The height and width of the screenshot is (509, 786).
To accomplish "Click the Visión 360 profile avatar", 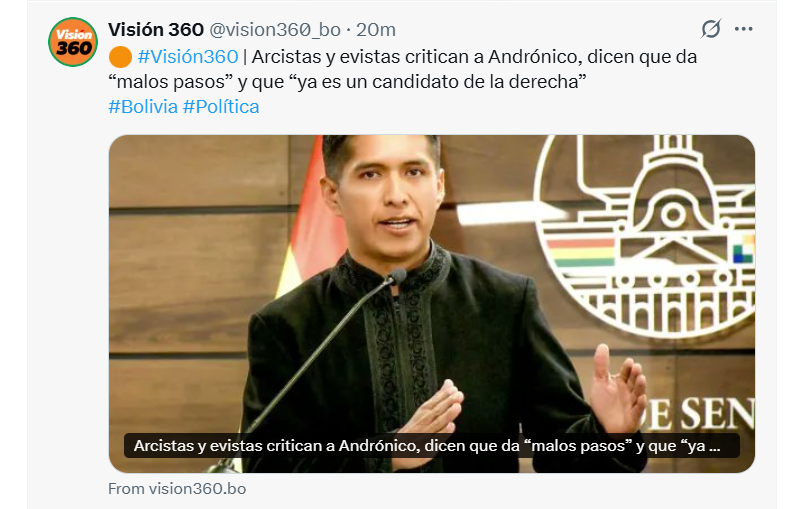I will click(x=73, y=42).
